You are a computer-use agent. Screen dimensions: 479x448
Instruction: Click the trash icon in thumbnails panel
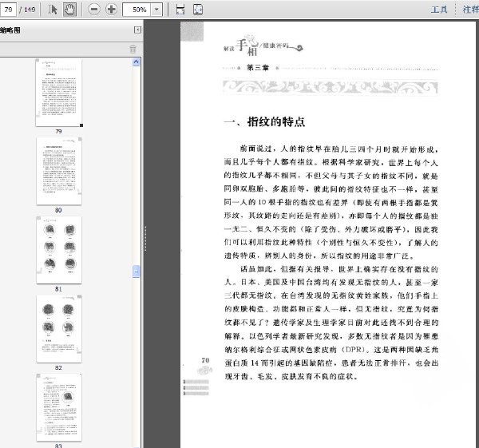click(x=133, y=49)
